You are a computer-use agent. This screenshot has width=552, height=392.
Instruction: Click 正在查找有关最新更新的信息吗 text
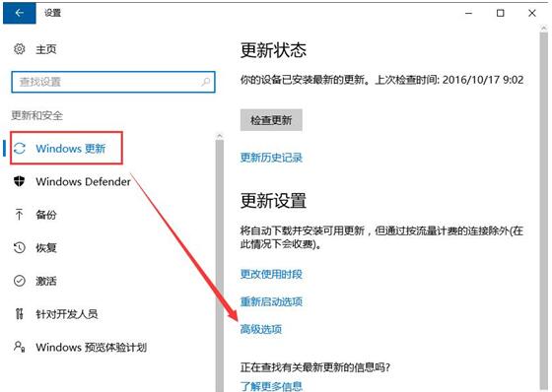point(315,367)
